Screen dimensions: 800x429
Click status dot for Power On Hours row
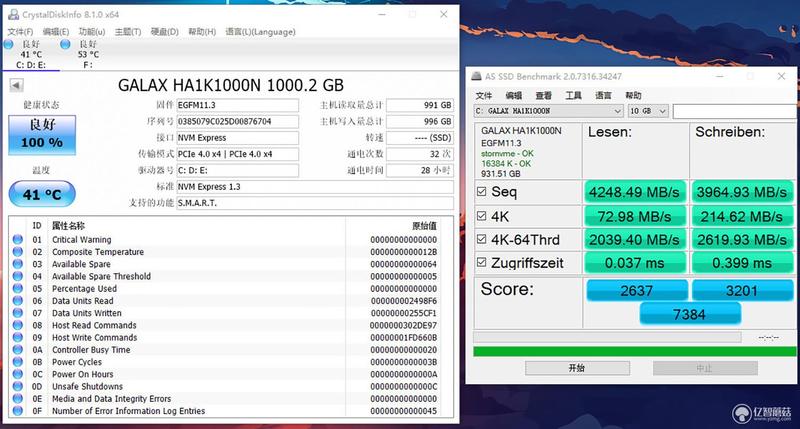(18, 374)
